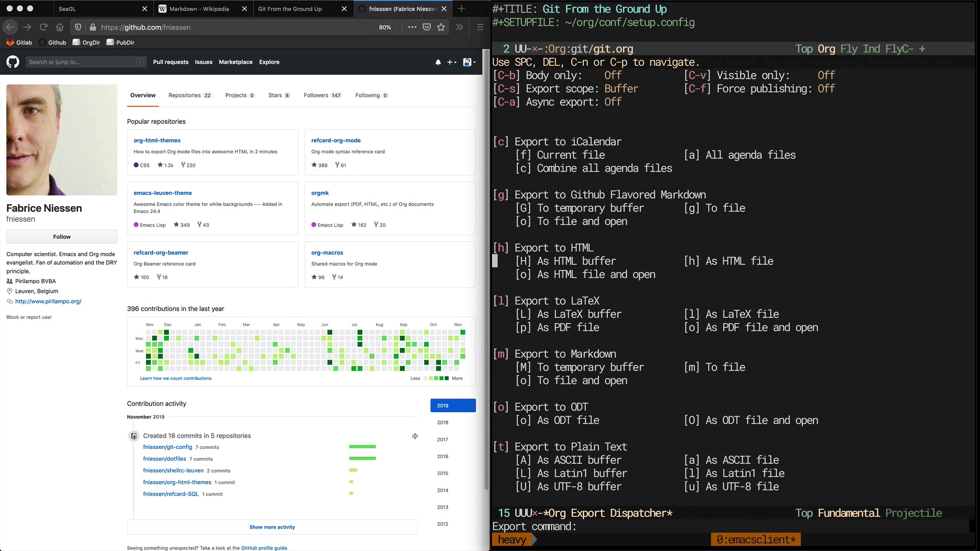Open Pull requests in GitHub header
Screen dimensions: 980x551
170,62
